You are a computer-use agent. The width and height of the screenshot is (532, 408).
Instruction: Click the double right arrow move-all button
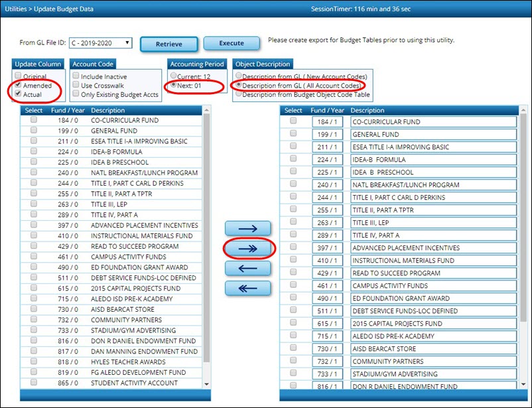(247, 248)
